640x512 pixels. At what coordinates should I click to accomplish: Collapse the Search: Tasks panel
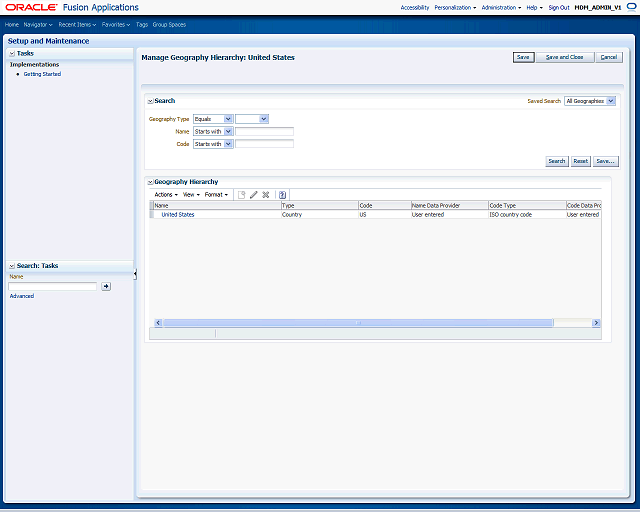12,266
